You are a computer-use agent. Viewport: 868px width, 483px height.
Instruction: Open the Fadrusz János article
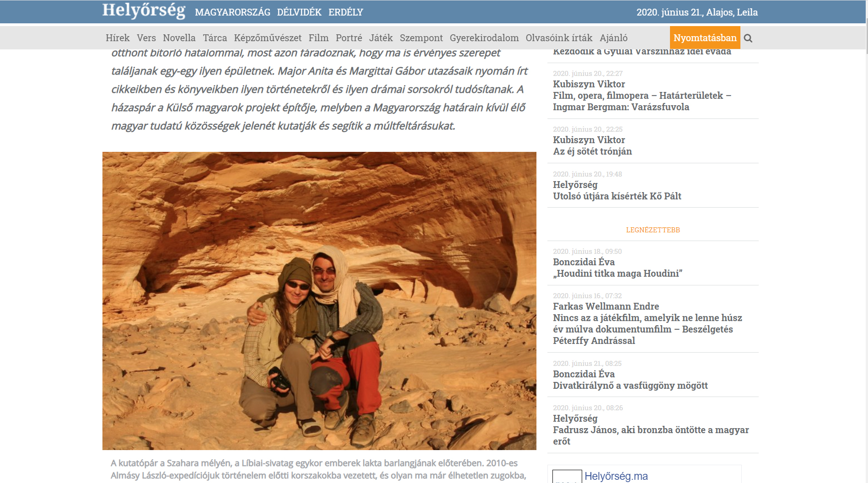651,435
